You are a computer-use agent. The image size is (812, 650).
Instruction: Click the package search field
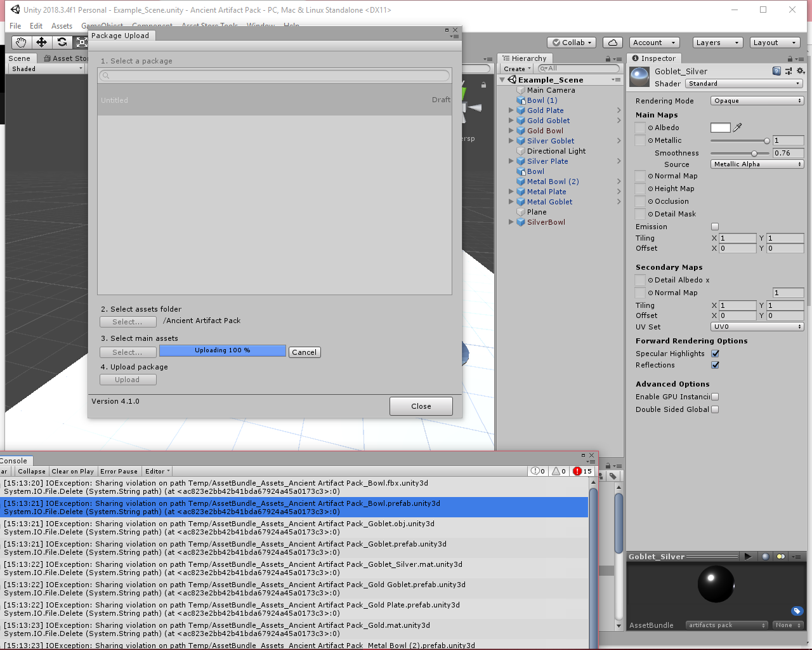[x=274, y=75]
